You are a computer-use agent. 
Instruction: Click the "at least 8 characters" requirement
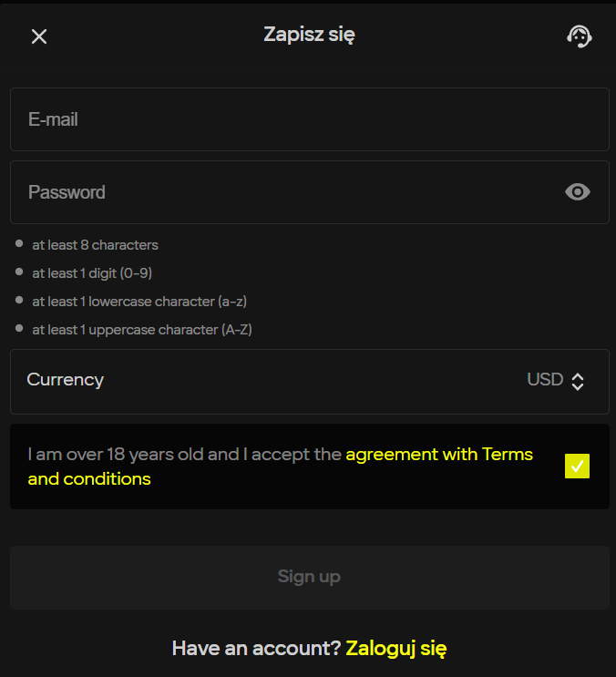(95, 245)
